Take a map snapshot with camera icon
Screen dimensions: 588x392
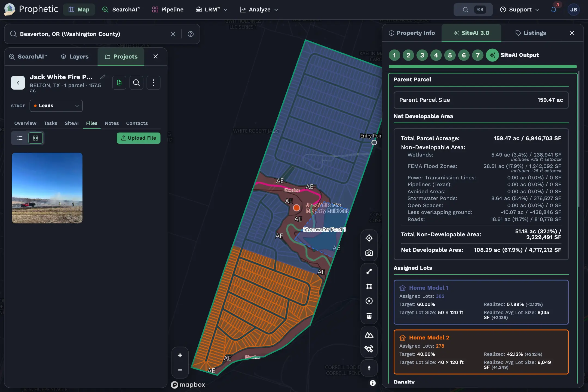click(369, 253)
